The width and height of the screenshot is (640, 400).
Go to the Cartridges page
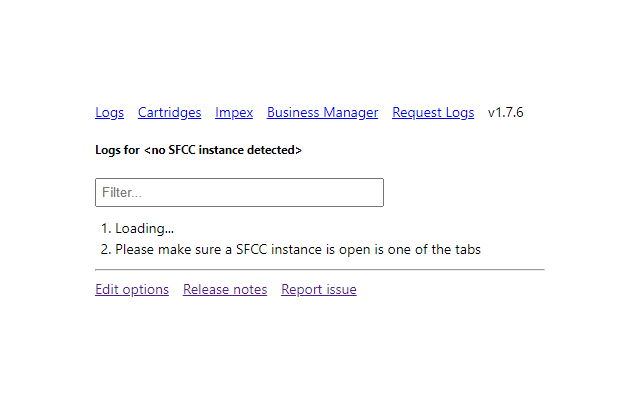[169, 113]
